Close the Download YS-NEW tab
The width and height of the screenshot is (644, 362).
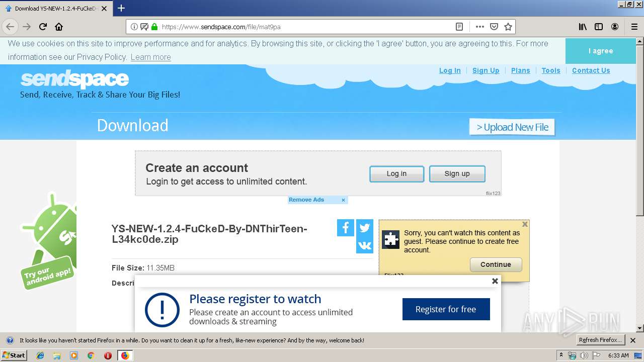(x=104, y=9)
